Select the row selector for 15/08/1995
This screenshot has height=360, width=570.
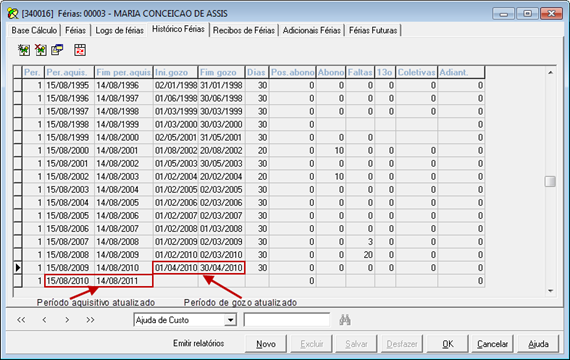[17, 85]
